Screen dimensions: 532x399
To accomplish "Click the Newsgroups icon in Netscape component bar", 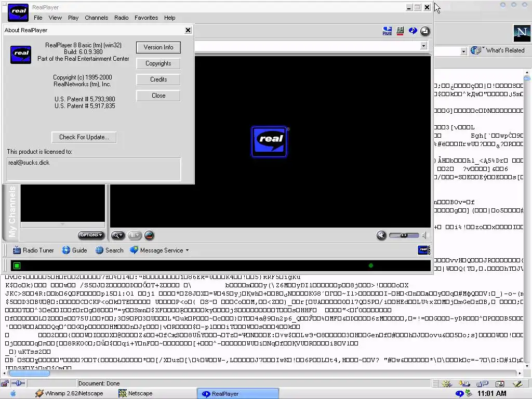I will click(482, 384).
